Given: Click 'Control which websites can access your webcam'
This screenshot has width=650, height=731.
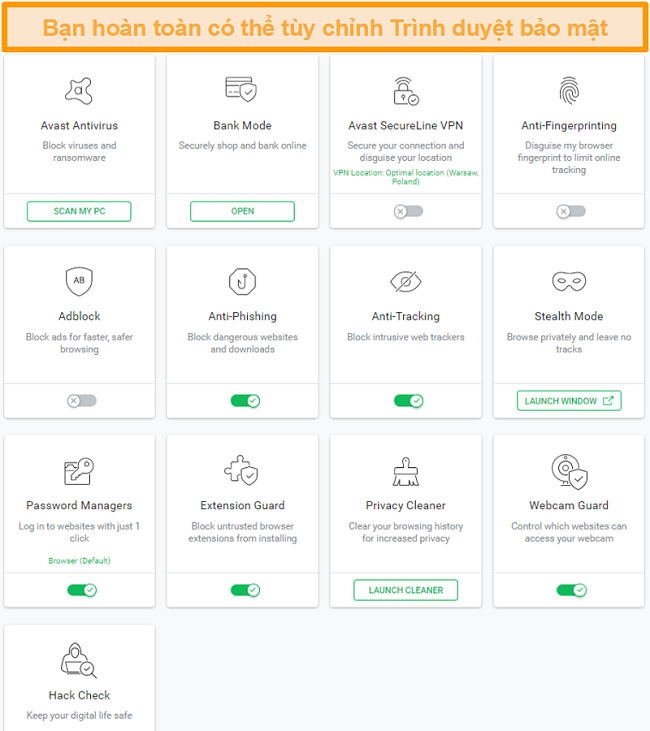Looking at the screenshot, I should coord(569,532).
